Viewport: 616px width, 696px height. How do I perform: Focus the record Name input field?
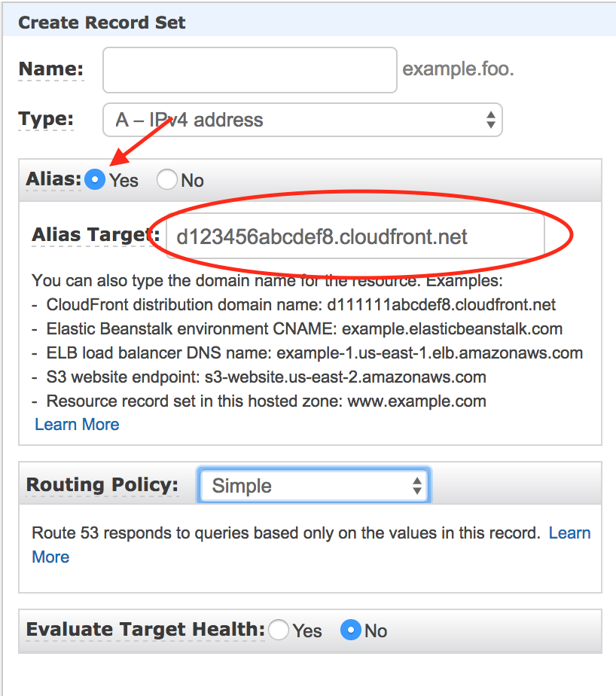tap(250, 70)
